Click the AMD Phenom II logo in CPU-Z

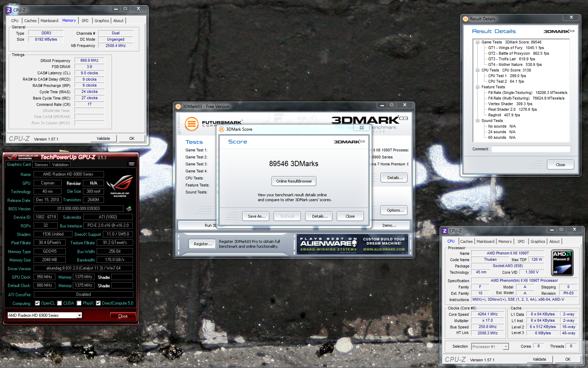(562, 263)
